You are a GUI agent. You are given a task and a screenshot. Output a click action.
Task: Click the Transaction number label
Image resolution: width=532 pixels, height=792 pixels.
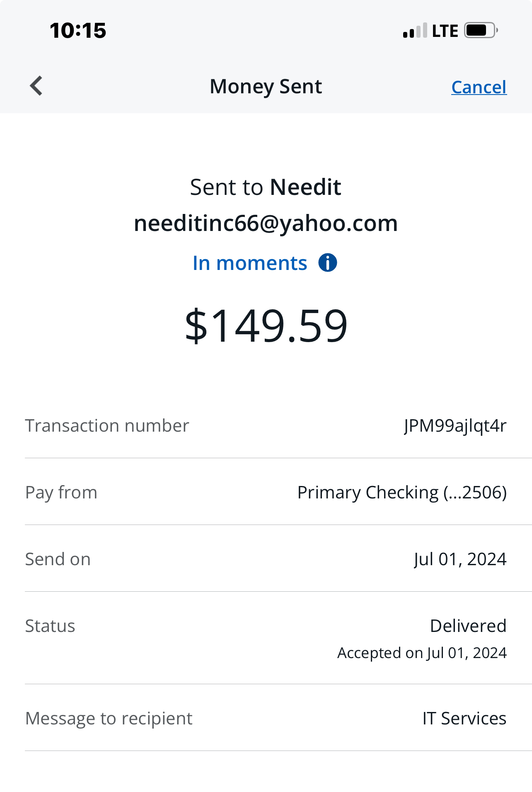[x=107, y=426]
